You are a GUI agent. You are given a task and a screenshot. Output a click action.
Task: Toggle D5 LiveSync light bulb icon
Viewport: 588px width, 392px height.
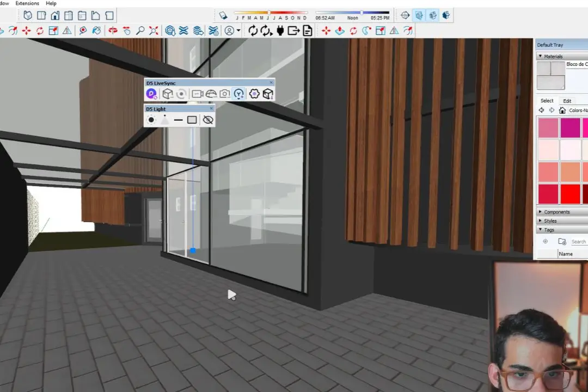click(238, 94)
